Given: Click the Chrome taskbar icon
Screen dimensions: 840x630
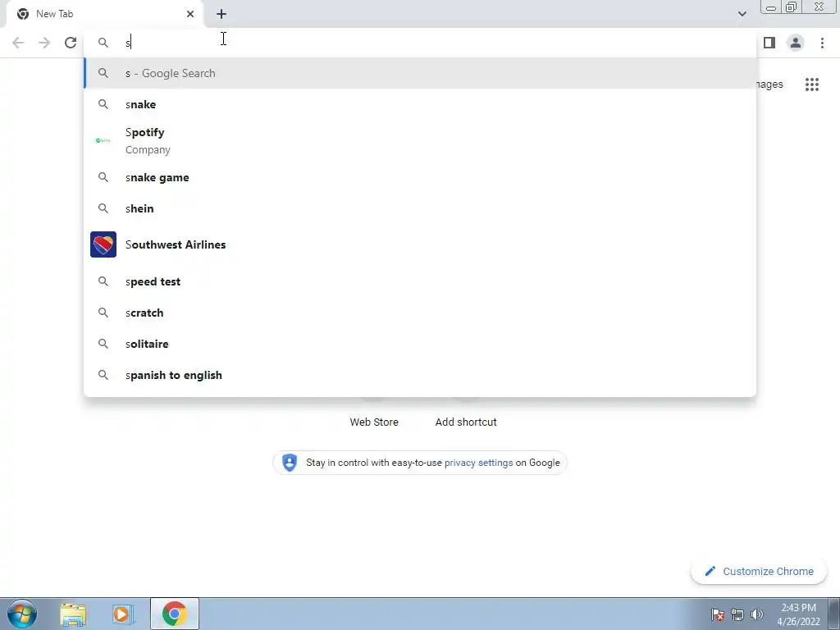Looking at the screenshot, I should (x=175, y=614).
